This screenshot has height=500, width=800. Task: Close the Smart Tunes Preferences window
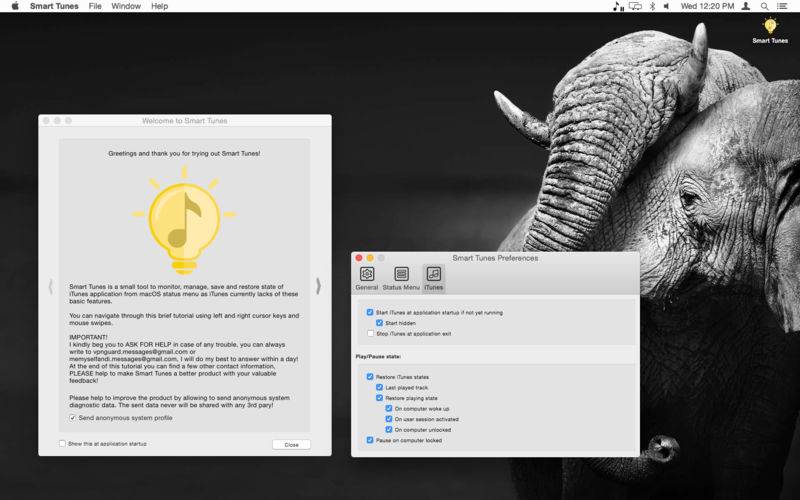click(x=359, y=258)
